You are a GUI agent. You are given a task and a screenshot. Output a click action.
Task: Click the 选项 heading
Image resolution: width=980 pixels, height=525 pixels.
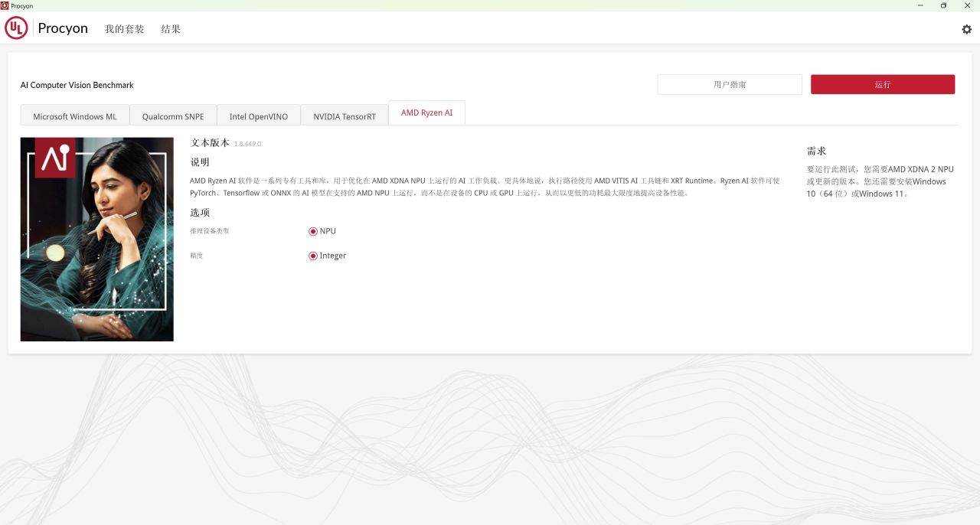coord(200,213)
